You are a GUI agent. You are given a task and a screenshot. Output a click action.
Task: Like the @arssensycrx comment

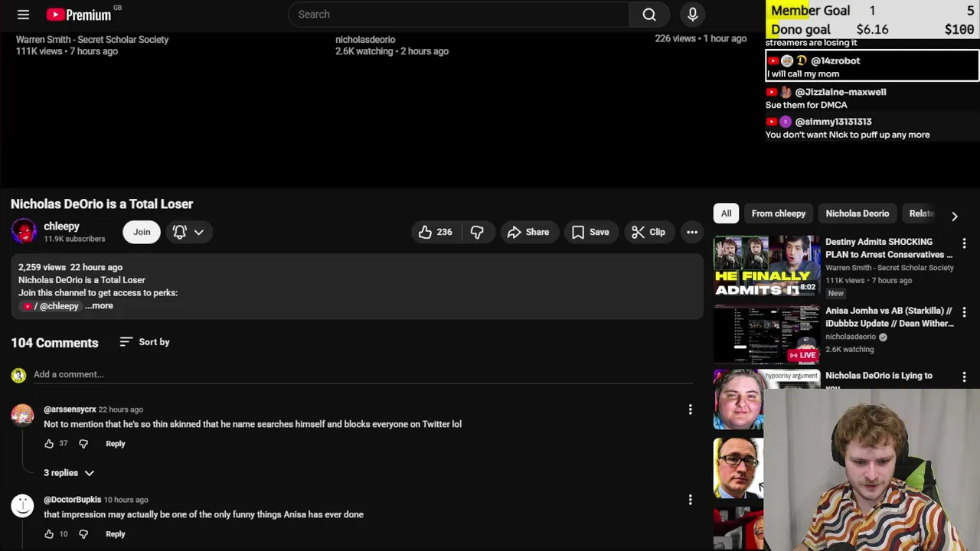(49, 444)
